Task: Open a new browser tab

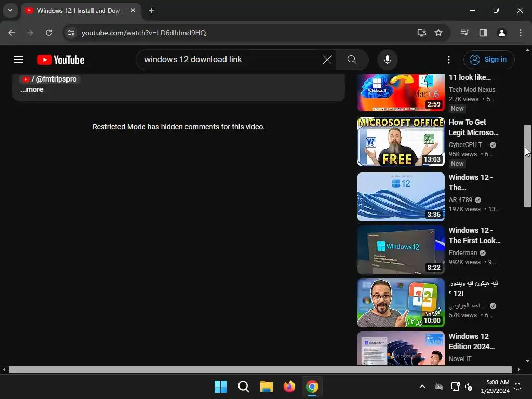Action: coord(152,10)
